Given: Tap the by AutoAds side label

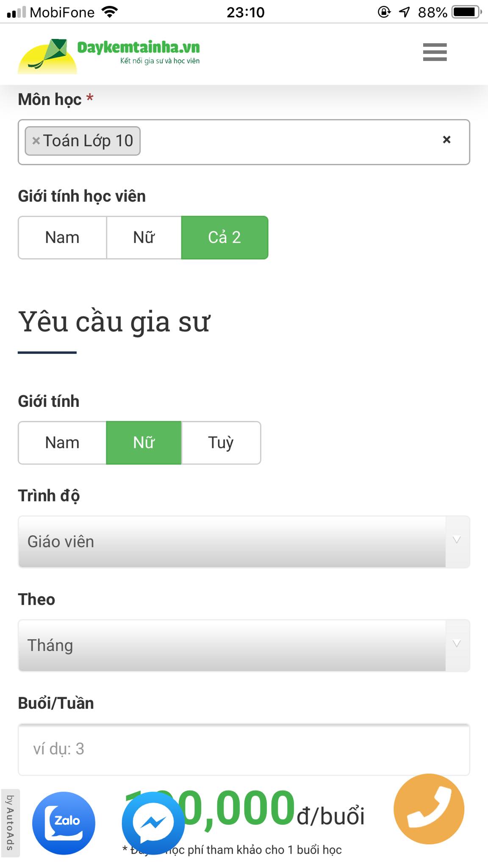Looking at the screenshot, I should 10,822.
